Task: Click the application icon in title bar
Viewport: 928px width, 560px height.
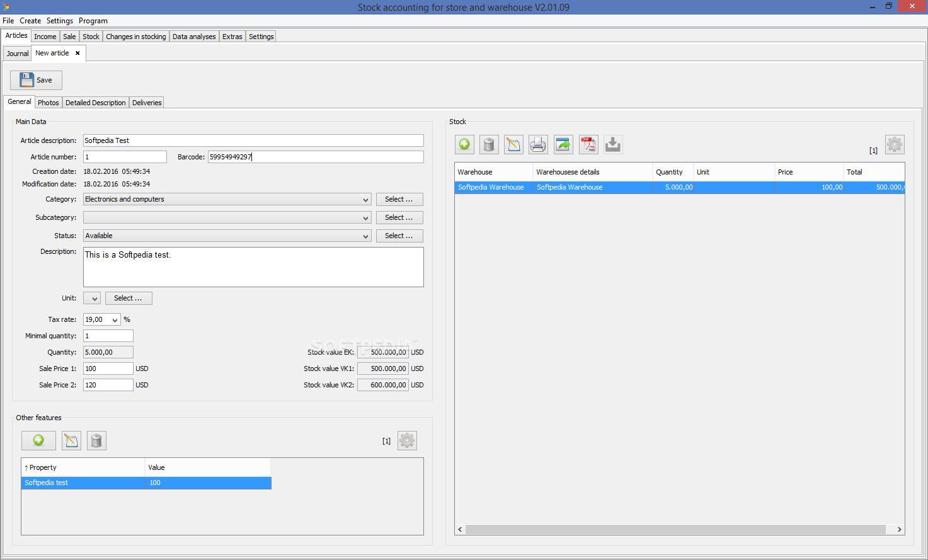Action: click(6, 7)
